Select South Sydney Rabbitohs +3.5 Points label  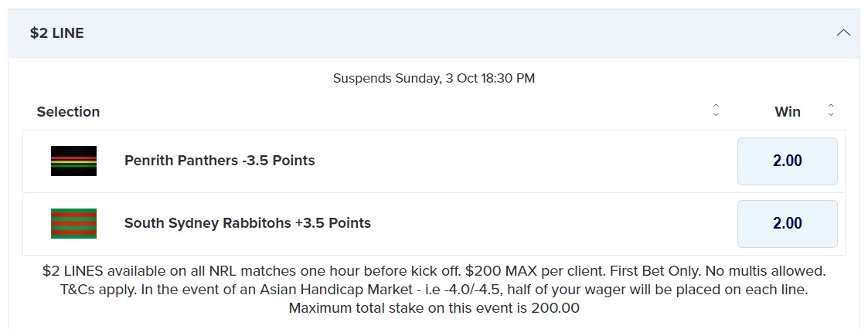click(247, 223)
